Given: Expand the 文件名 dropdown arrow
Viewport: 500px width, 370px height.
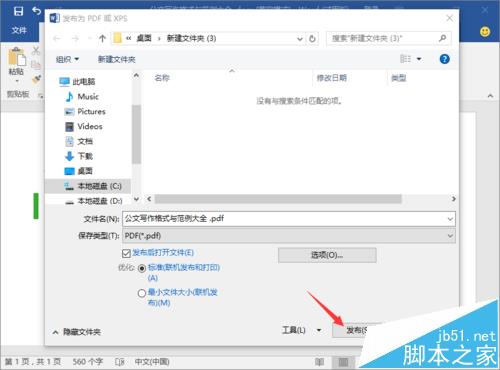Looking at the screenshot, I should coord(450,219).
